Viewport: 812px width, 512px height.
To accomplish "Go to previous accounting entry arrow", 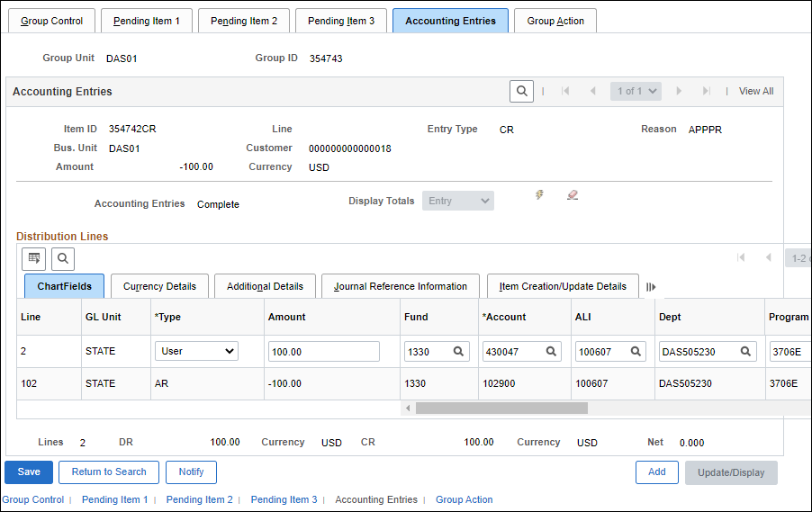I will click(593, 91).
